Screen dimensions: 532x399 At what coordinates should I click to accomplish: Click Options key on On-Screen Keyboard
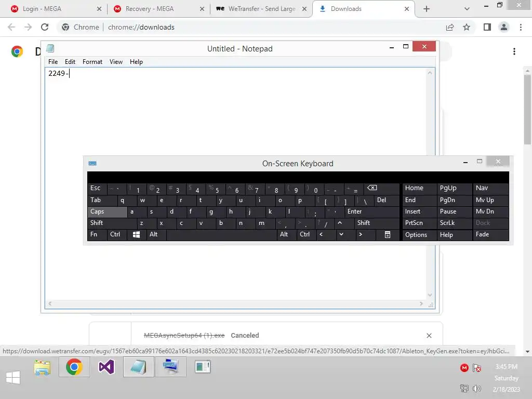419,235
